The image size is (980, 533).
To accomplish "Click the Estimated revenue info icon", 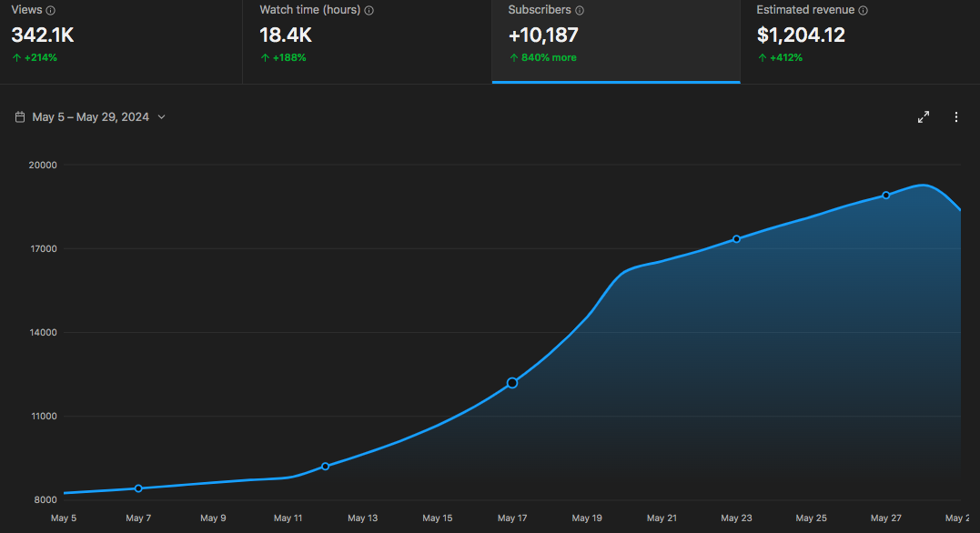I will 862,10.
